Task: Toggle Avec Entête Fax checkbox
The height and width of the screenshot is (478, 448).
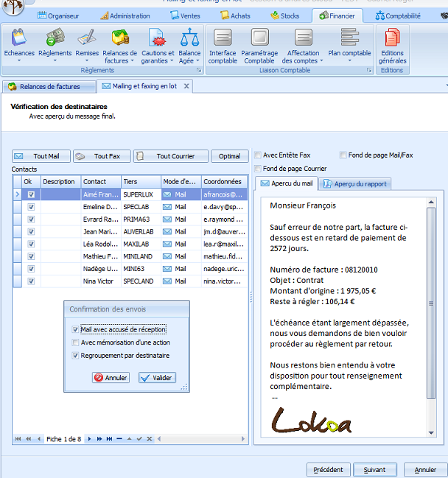Action: 258,155
